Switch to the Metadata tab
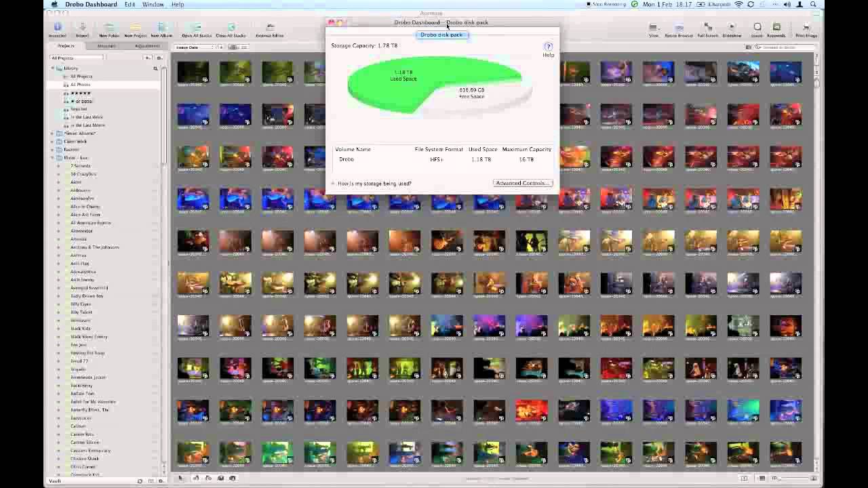Image resolution: width=868 pixels, height=488 pixels. 106,46
